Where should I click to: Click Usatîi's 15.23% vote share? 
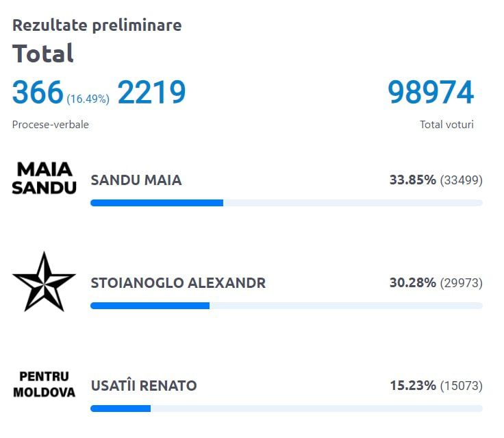[x=412, y=386]
